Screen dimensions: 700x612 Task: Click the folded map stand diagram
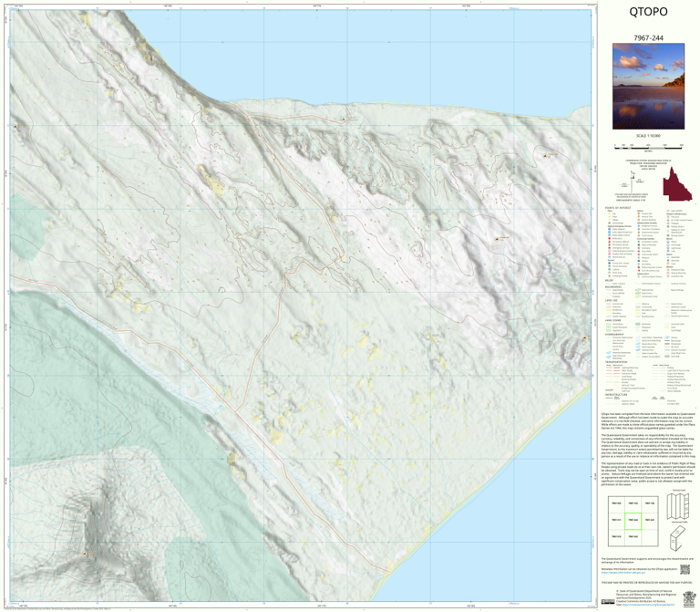679,539
